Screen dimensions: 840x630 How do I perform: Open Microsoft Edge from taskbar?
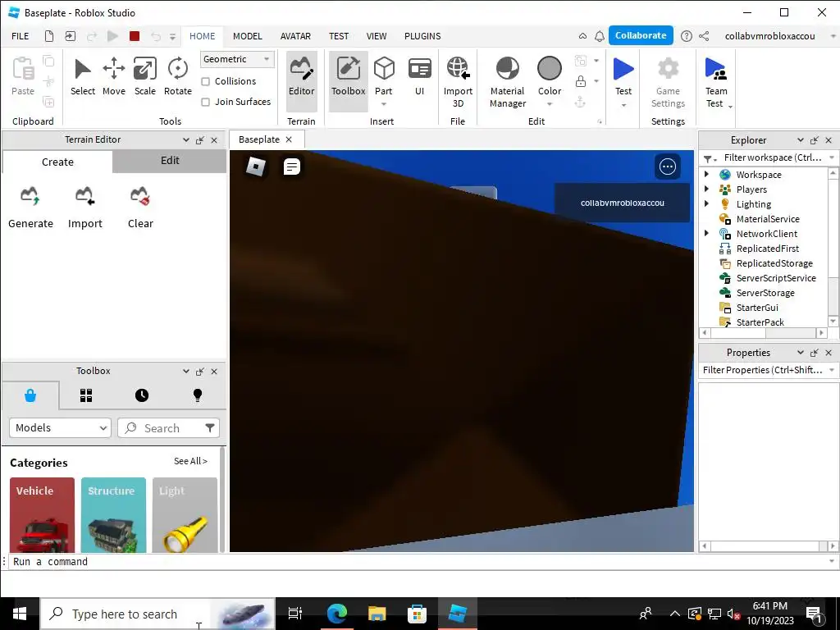click(337, 614)
